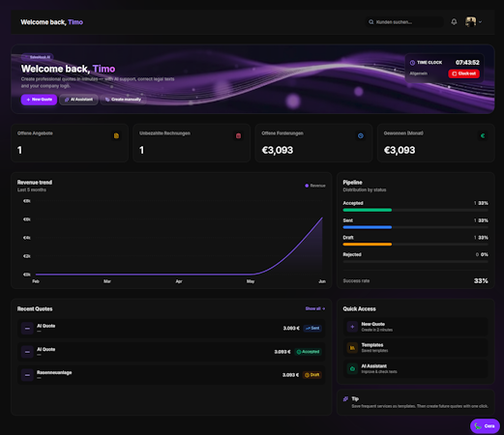
Task: Click the Templates icon in Quick Access
Action: click(x=352, y=348)
